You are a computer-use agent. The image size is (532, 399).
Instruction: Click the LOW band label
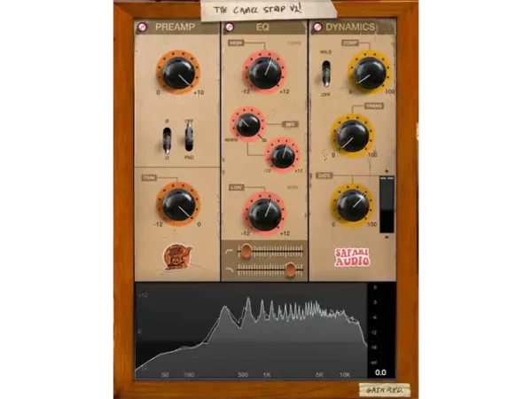(x=237, y=187)
